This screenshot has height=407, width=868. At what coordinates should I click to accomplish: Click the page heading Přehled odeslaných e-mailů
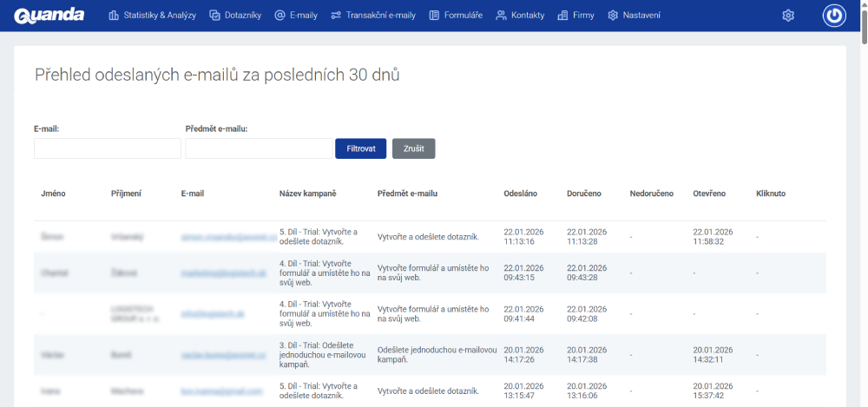[217, 75]
